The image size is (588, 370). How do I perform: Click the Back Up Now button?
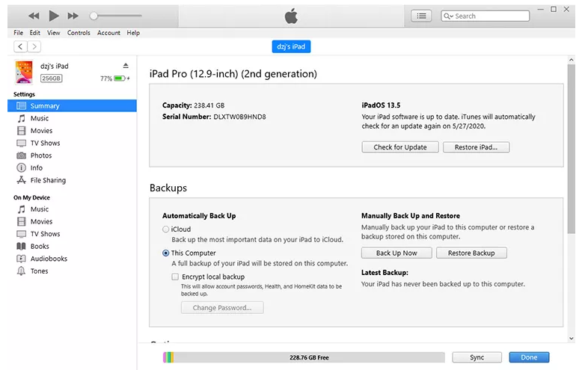[x=396, y=253]
